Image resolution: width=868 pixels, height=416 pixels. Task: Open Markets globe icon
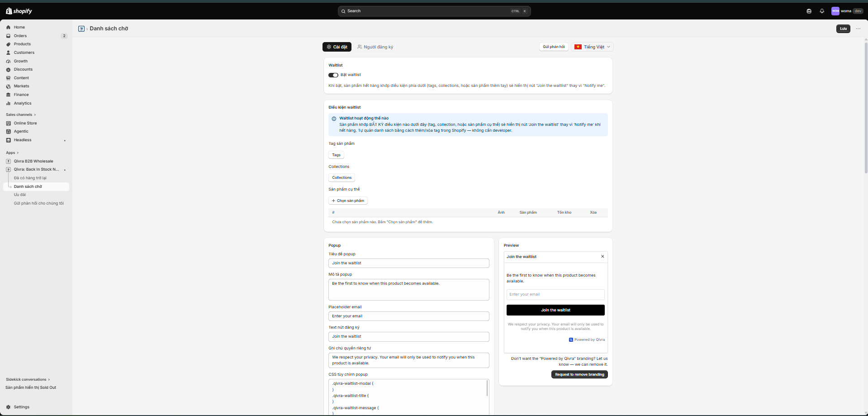point(8,86)
